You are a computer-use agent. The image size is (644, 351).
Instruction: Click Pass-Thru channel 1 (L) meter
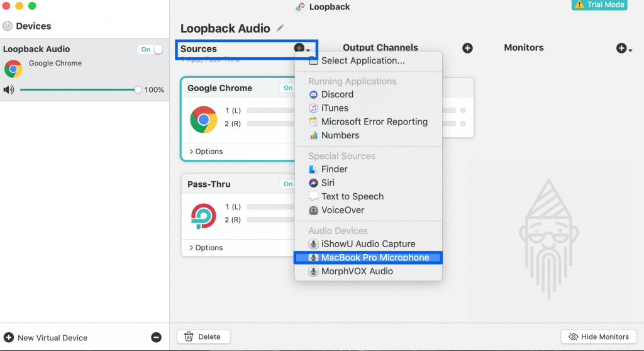point(270,207)
